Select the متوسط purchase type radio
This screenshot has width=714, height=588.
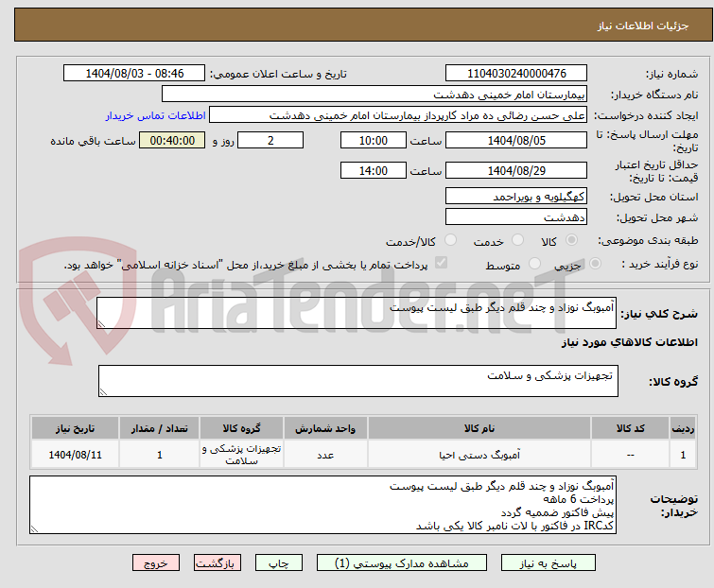(x=534, y=264)
